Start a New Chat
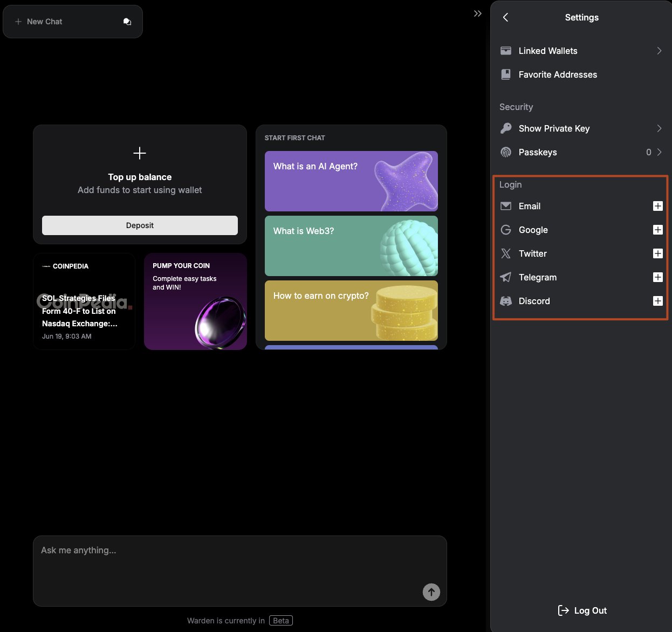 pos(44,22)
